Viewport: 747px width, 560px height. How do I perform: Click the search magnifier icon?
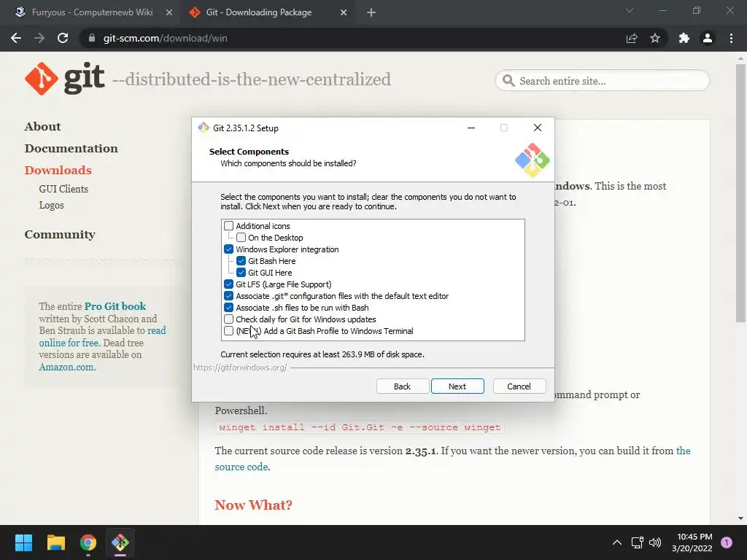click(508, 81)
